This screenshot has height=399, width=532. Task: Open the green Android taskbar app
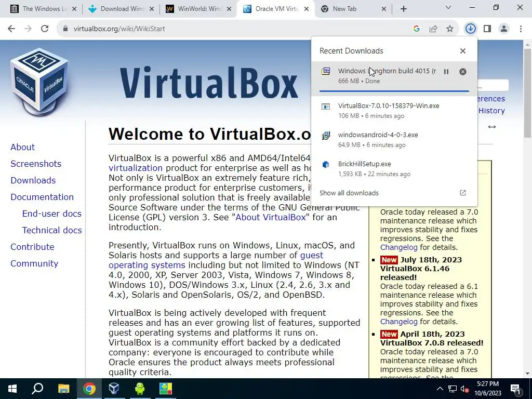(139, 389)
